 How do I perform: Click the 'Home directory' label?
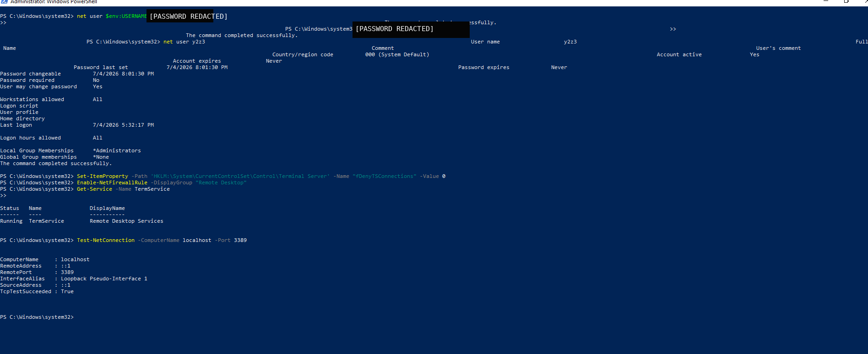[22, 118]
